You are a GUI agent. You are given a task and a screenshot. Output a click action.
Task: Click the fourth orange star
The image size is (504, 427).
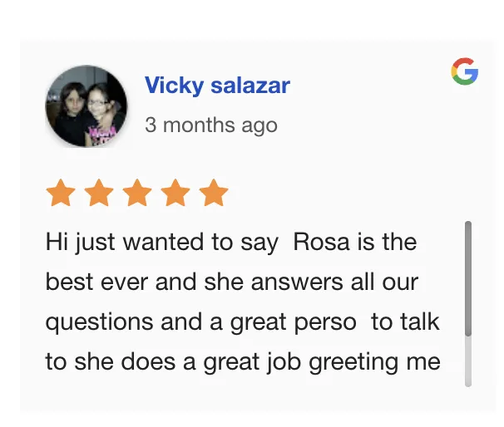175,193
